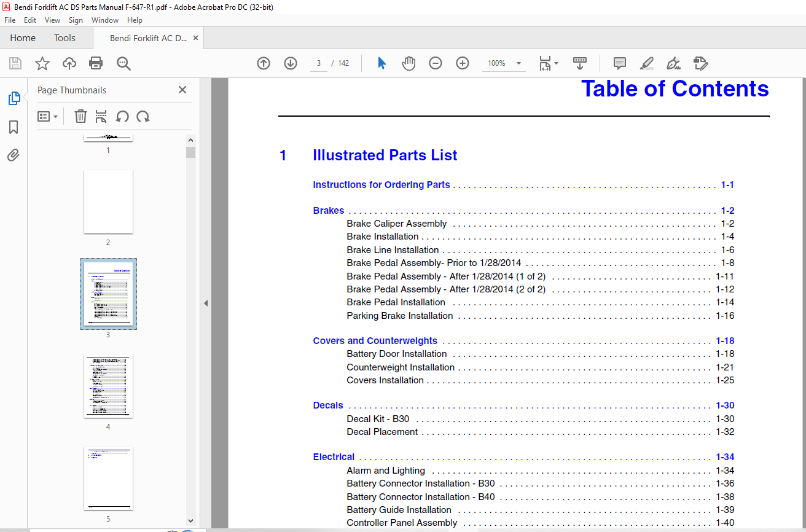Open the Brakes section link
806x532 pixels.
[x=329, y=211]
